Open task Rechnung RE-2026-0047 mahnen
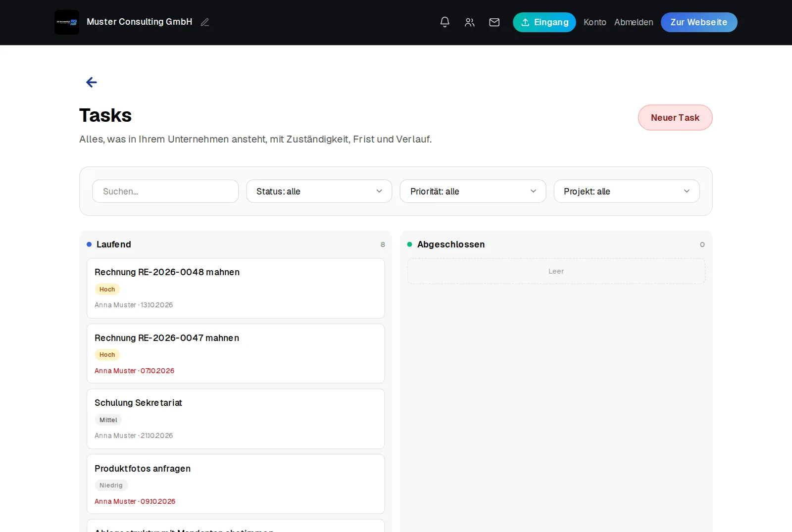The height and width of the screenshot is (532, 792). point(236,353)
